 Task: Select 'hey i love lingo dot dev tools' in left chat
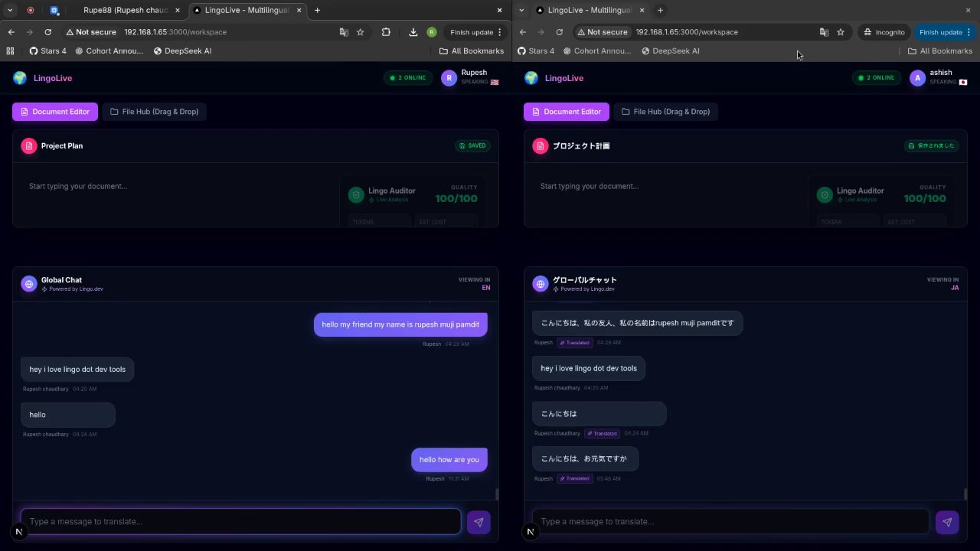(x=77, y=369)
